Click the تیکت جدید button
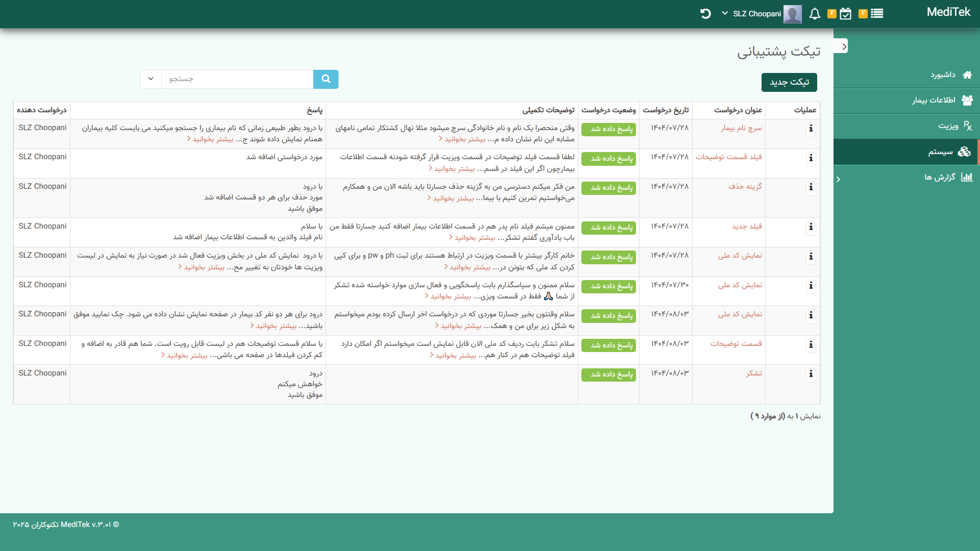The width and height of the screenshot is (980, 551). (x=789, y=82)
